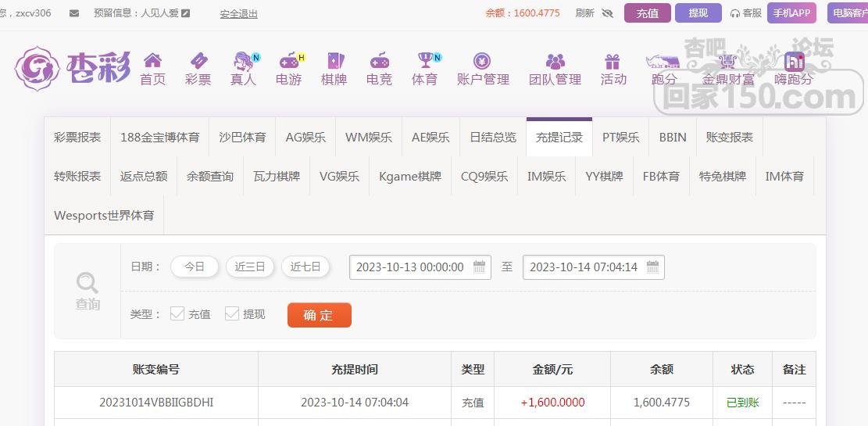Select the 今日 date range

[x=195, y=267]
